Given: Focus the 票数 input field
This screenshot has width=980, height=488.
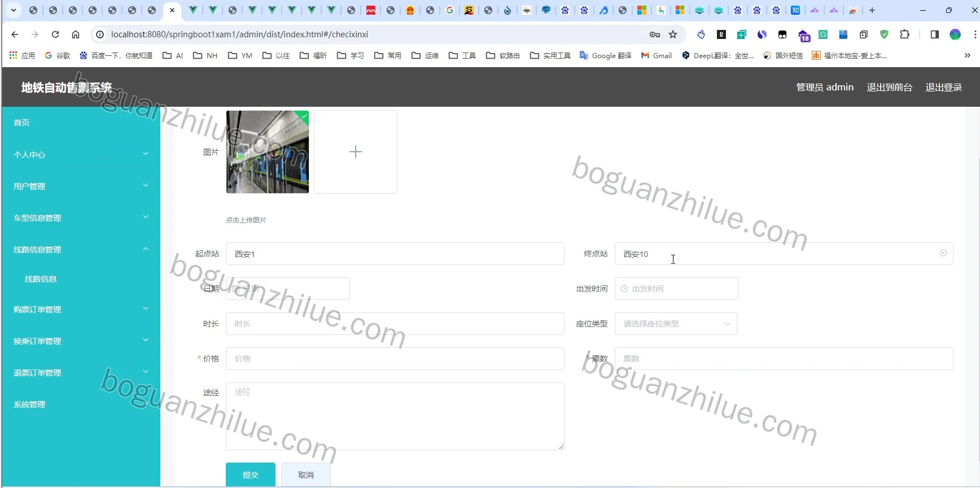Looking at the screenshot, I should click(784, 359).
